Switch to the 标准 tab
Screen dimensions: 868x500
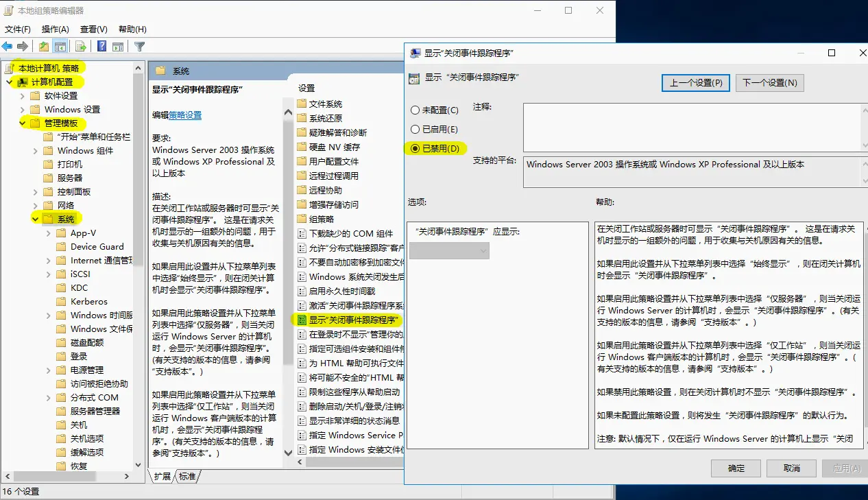click(187, 476)
